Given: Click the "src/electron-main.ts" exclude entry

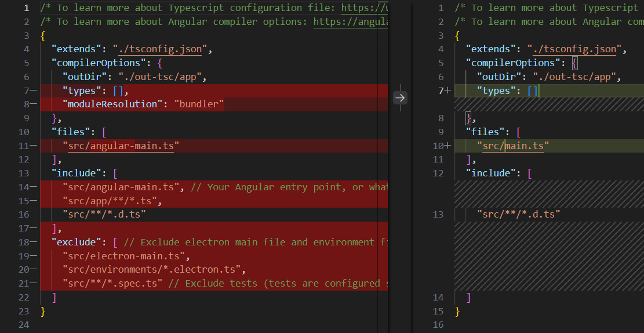Looking at the screenshot, I should point(126,256).
